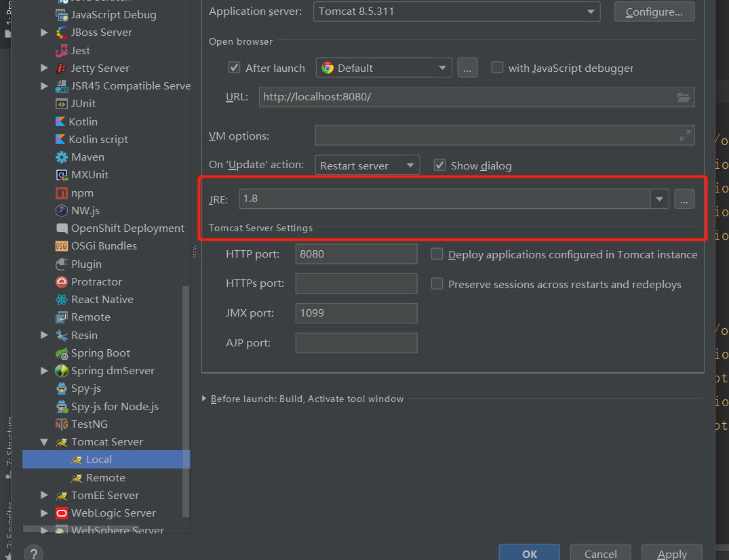Click the OSGi Bundles icon
Screen dimensions: 729x560
pos(61,246)
